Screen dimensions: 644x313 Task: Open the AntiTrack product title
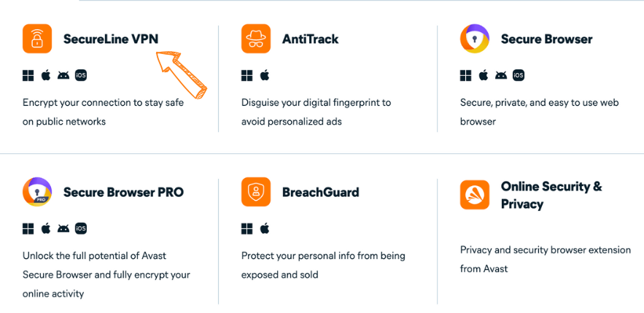[311, 39]
